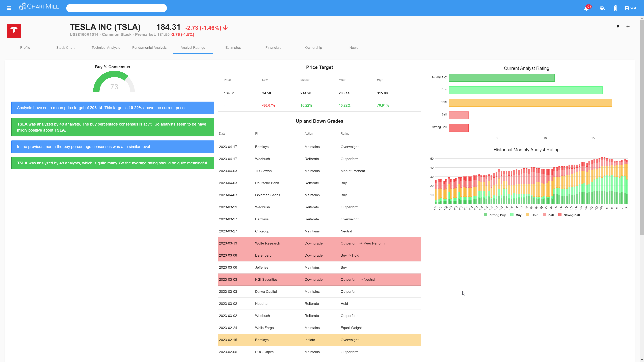Click the Buy % Consensus gauge showing 73
Viewport: 644px width, 362px height.
coord(114,82)
